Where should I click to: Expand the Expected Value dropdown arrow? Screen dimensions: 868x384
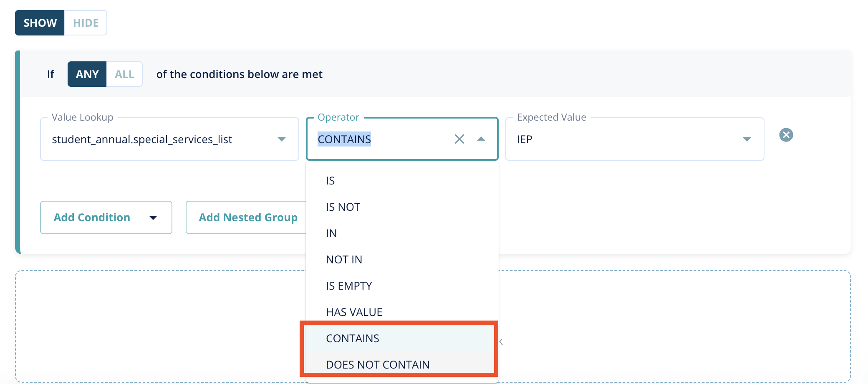click(747, 139)
